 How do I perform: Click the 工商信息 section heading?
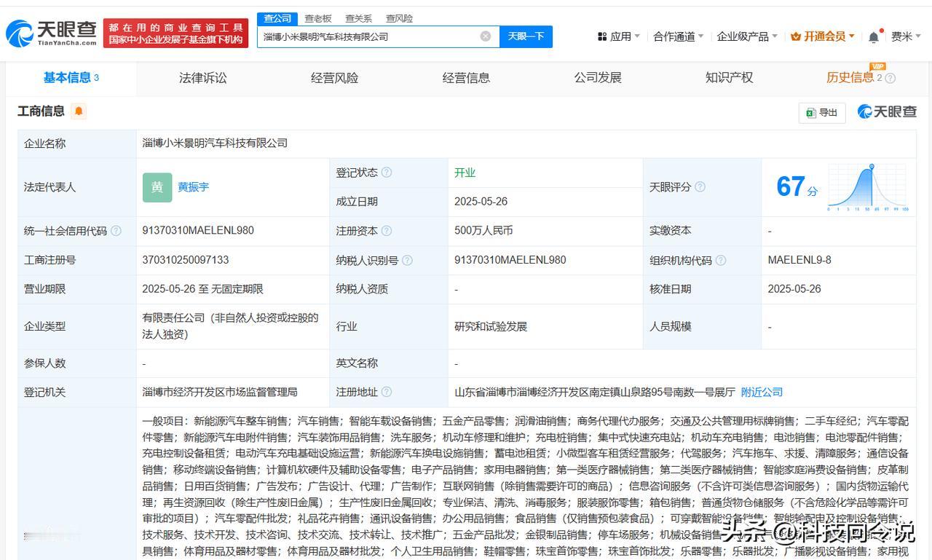coord(41,111)
